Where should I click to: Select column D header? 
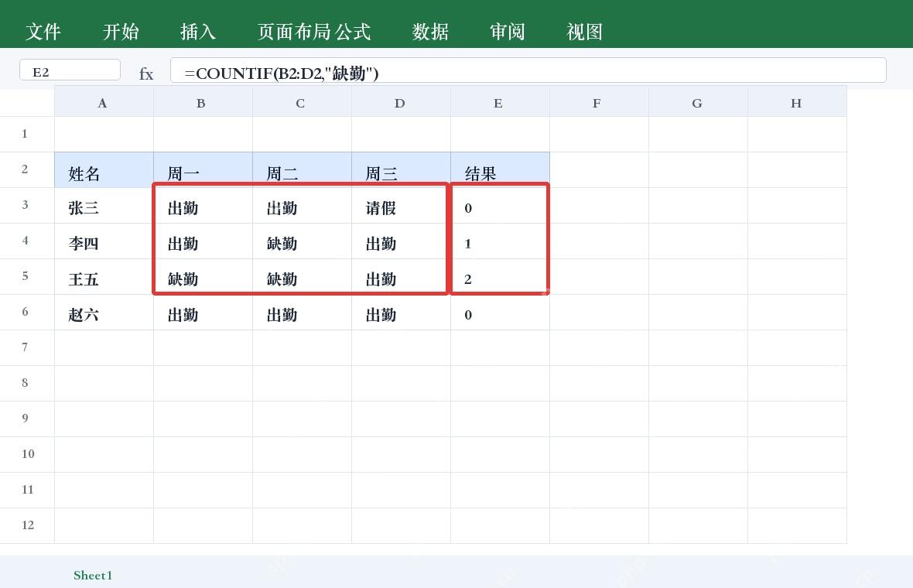click(x=402, y=102)
